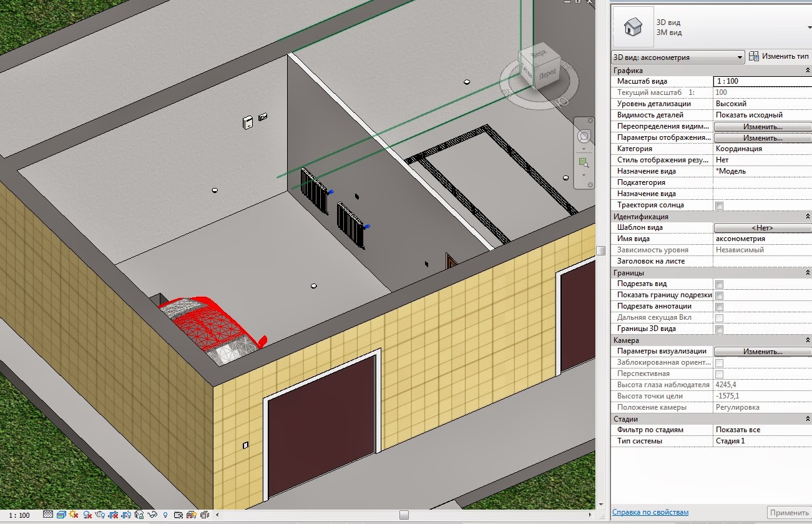The height and width of the screenshot is (524, 812).
Task: Open the Visual Style box icon
Action: tap(61, 515)
